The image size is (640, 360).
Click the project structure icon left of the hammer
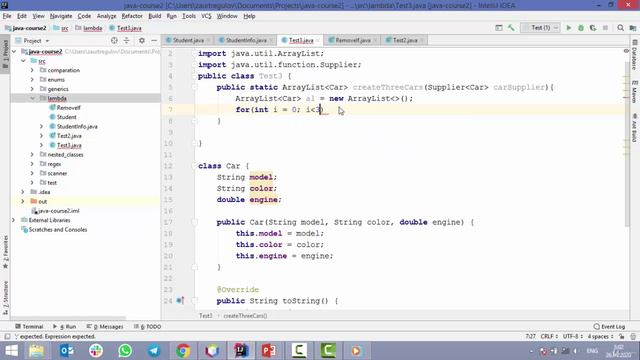tap(499, 28)
